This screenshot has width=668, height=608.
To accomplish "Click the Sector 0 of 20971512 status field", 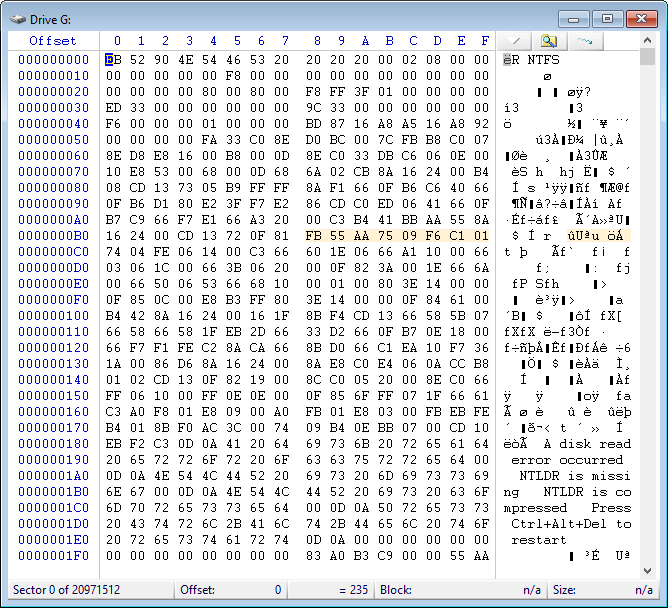I will 67,590.
